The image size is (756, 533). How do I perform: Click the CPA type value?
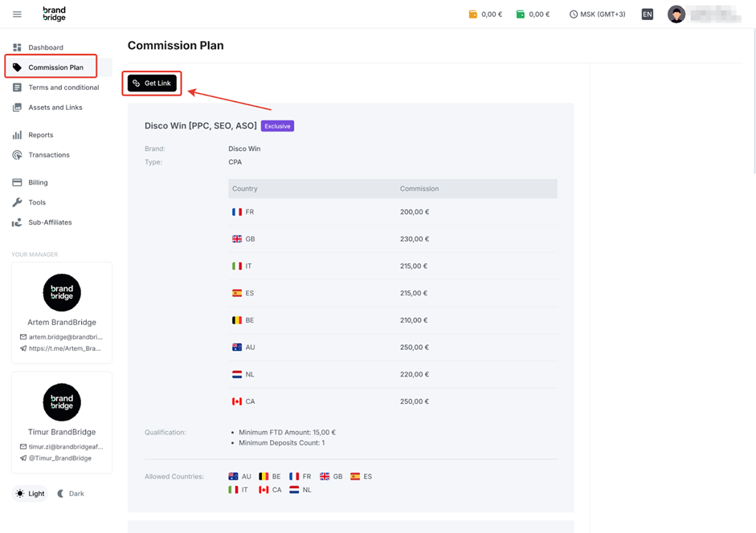[235, 162]
